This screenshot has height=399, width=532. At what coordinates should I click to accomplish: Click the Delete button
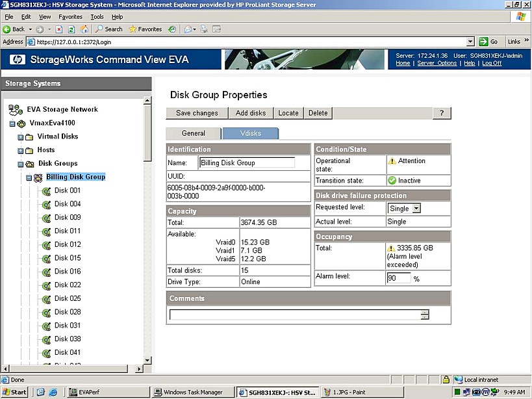(x=318, y=113)
